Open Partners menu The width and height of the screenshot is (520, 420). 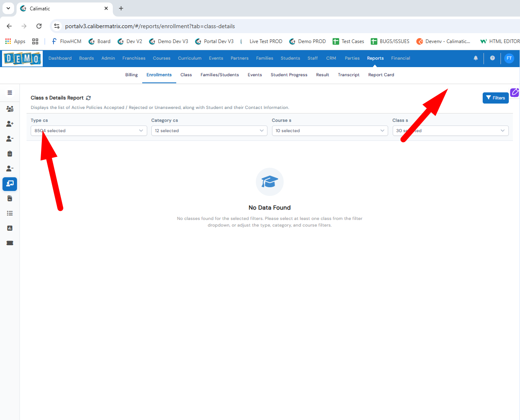pyautogui.click(x=240, y=58)
